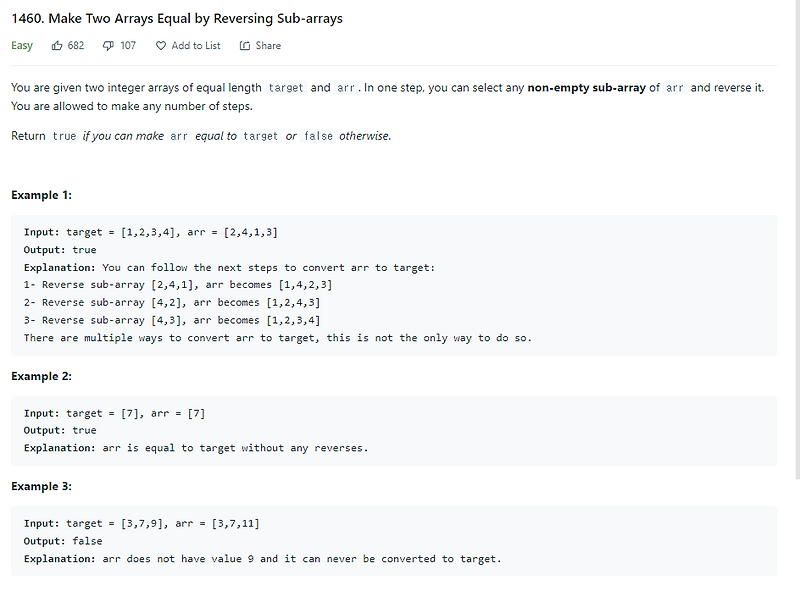Upvote the problem with the thumbs-up icon
Image resolution: width=800 pixels, height=591 pixels.
coord(57,45)
